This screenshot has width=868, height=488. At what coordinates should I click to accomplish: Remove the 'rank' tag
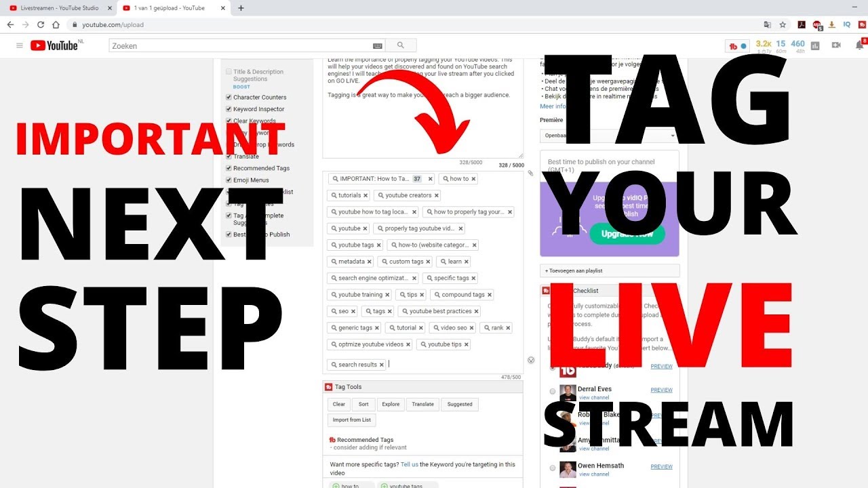click(508, 328)
